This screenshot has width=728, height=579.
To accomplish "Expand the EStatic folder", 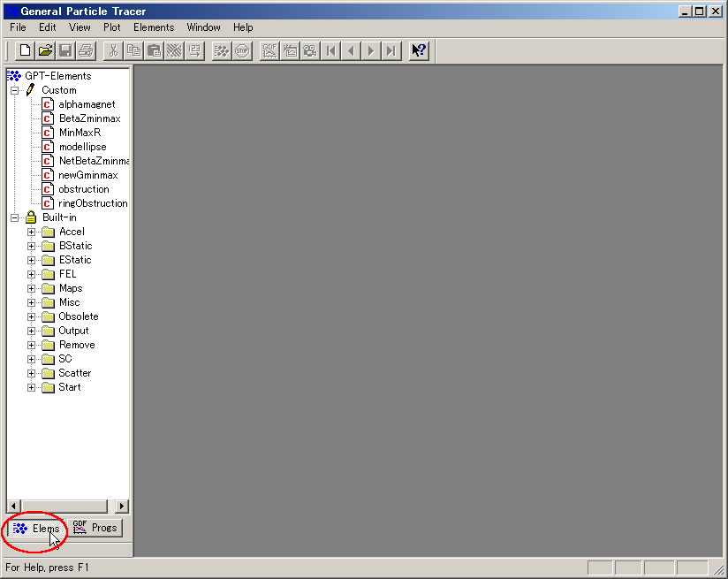I will [31, 260].
